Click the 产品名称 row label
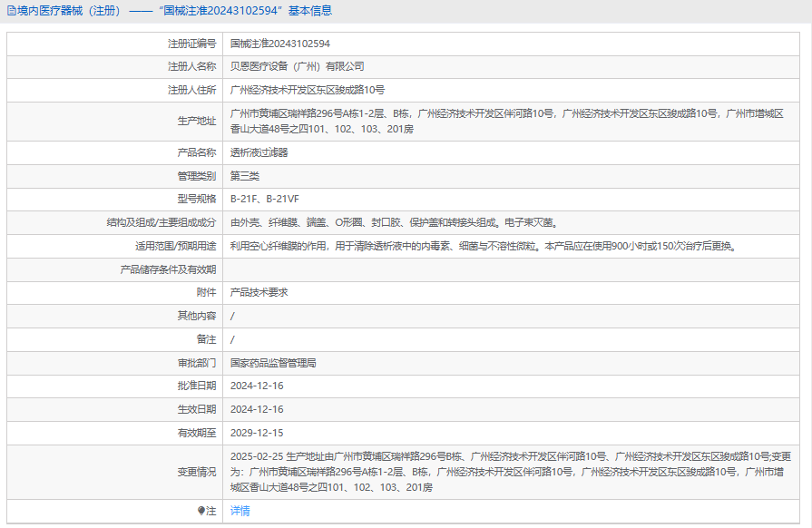The image size is (812, 528). [x=197, y=152]
